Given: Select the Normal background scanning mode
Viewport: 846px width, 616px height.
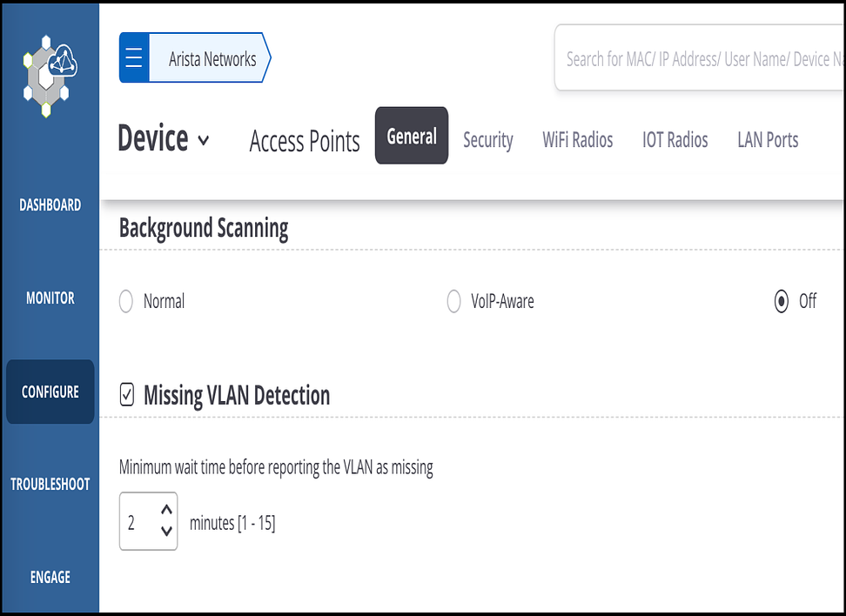Looking at the screenshot, I should (x=128, y=301).
